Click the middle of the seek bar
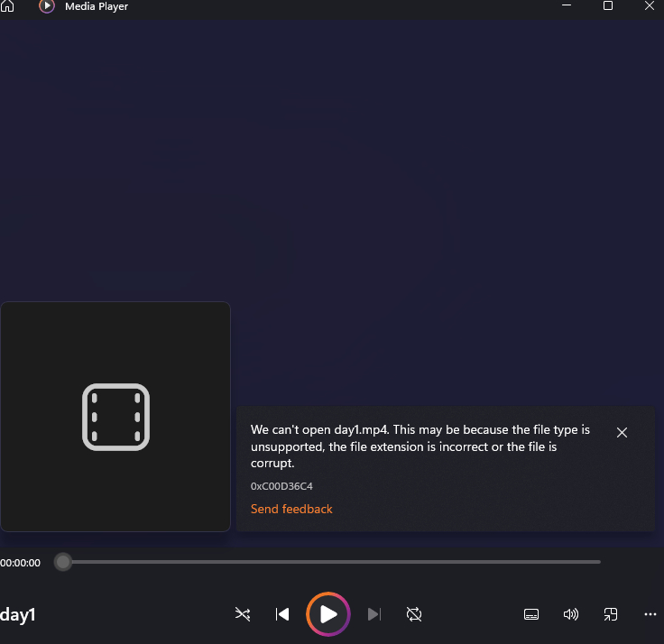The image size is (664, 644). pos(331,562)
